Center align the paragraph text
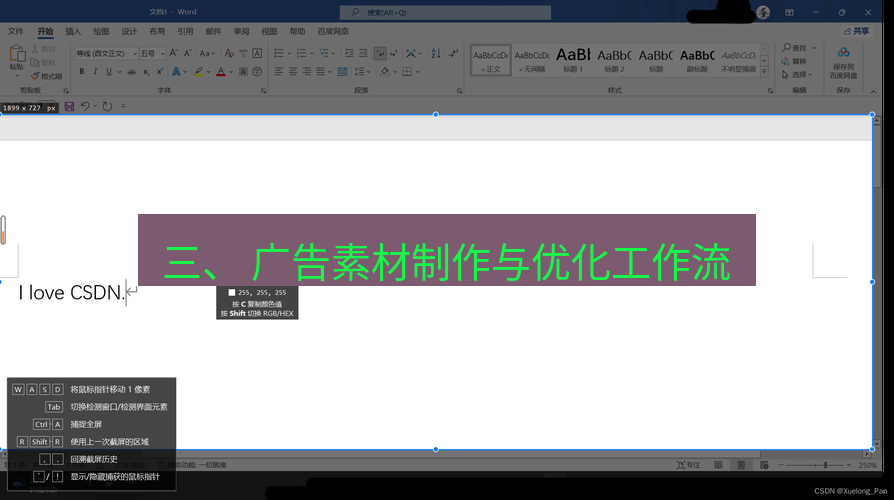 [x=292, y=71]
